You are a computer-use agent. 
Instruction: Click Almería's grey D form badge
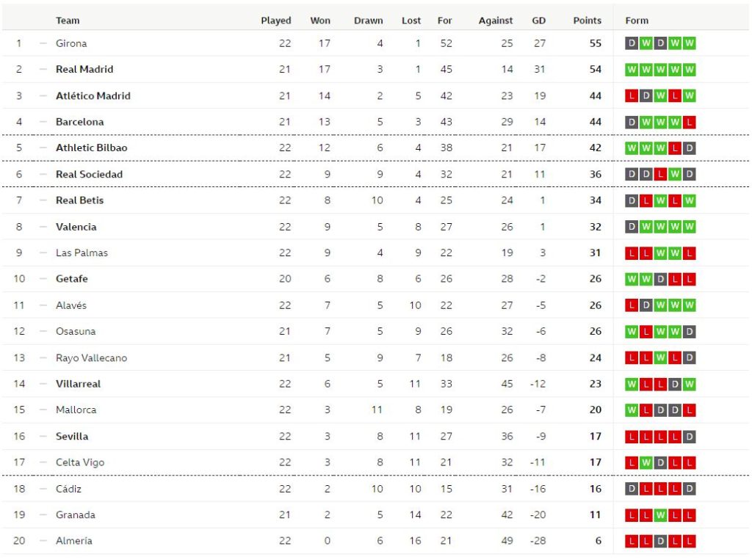pyautogui.click(x=660, y=542)
